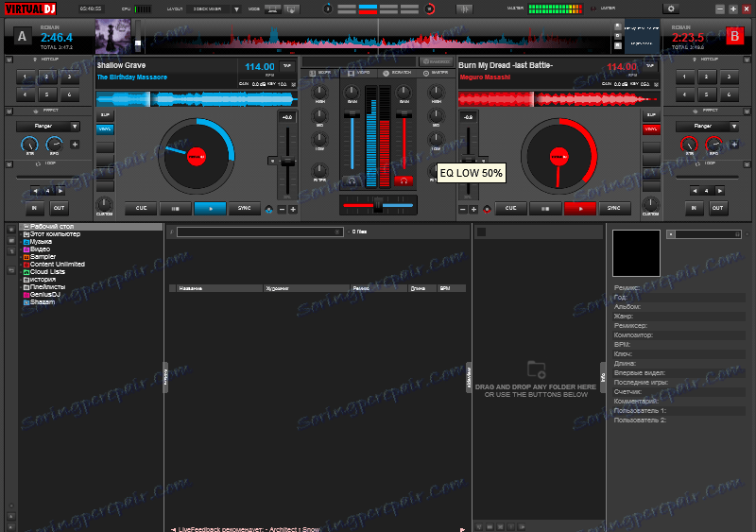Viewport: 756px width, 532px height.
Task: Toggle SLIP mode on the right deck
Action: pyautogui.click(x=651, y=114)
